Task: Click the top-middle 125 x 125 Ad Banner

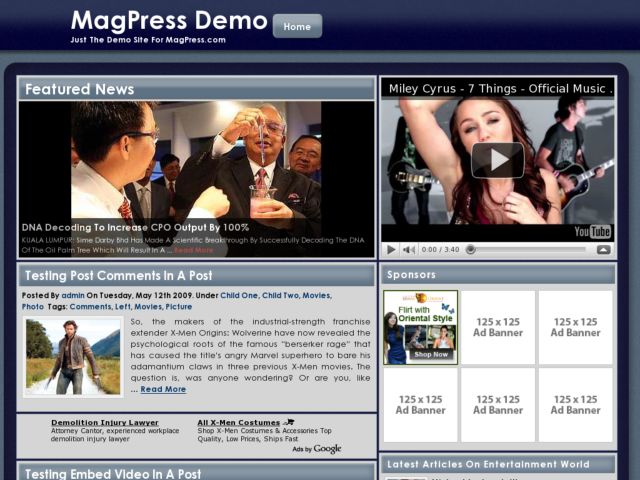Action: coord(498,327)
